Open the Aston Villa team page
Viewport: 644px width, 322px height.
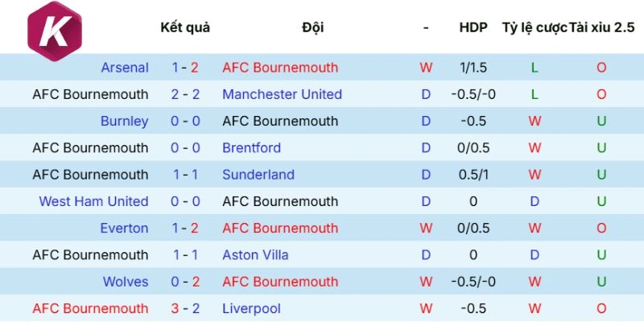[x=255, y=255]
